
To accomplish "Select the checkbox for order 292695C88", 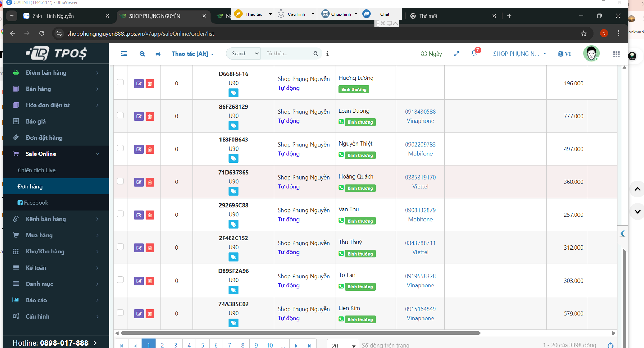I will tap(120, 214).
